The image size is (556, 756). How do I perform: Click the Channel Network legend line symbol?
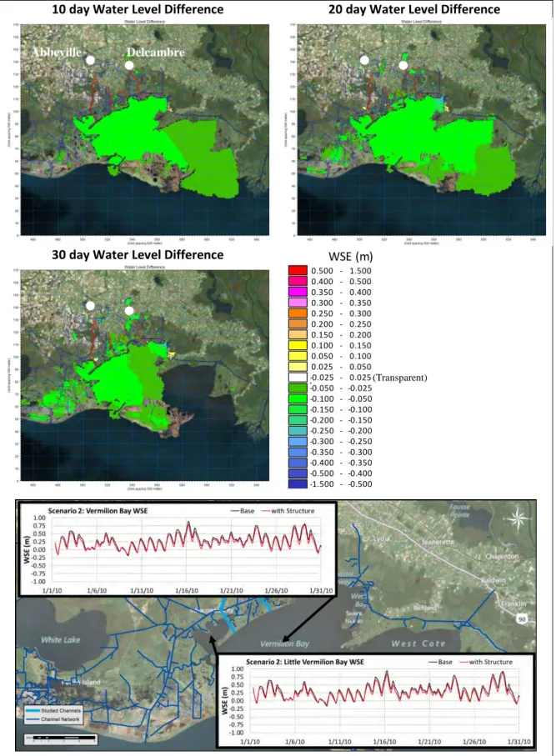point(33,719)
